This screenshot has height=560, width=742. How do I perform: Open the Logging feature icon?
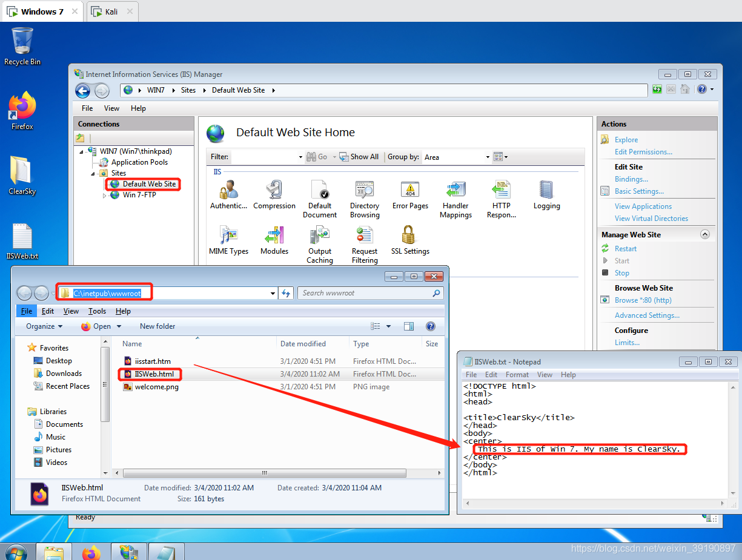[546, 195]
